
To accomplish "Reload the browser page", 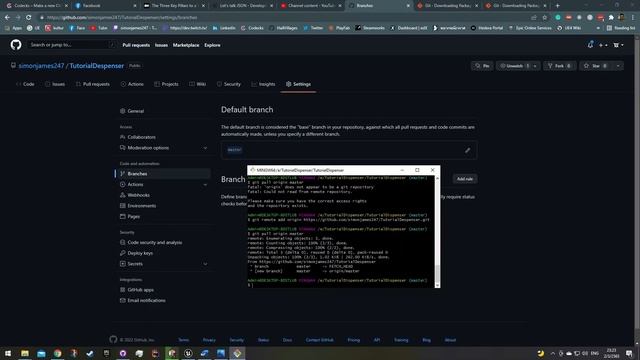I will [29, 18].
